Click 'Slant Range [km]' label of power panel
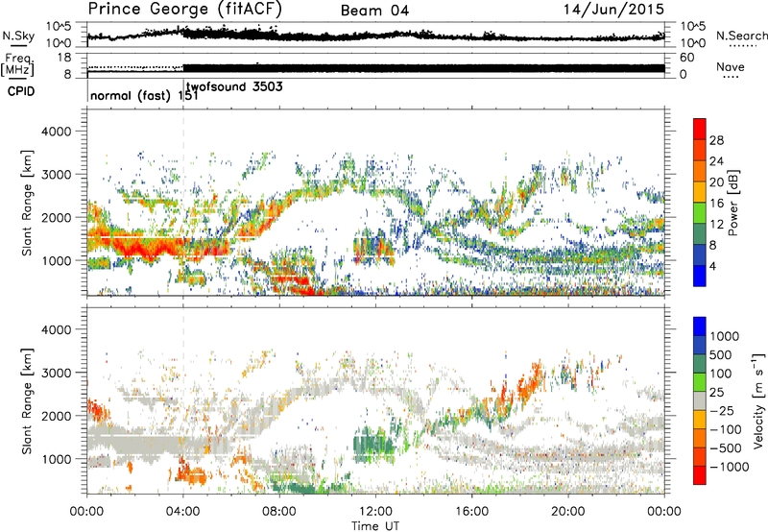Screen dimensions: 768x532 click(x=27, y=203)
